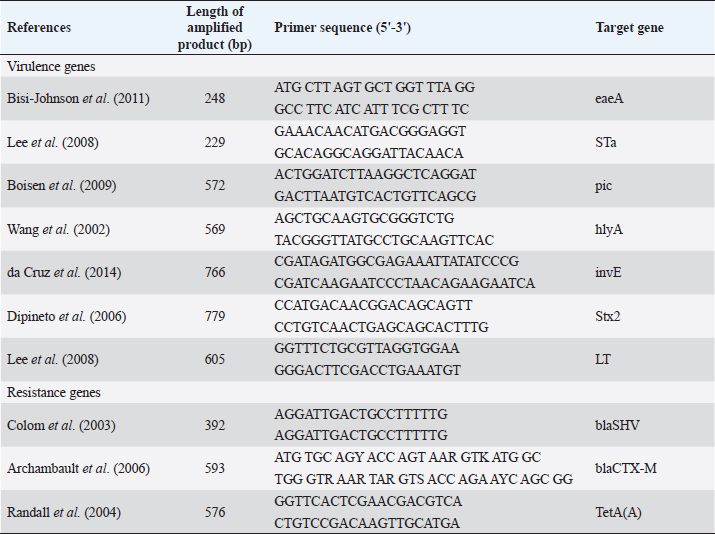
Task: Click the References column header
Action: click(38, 27)
